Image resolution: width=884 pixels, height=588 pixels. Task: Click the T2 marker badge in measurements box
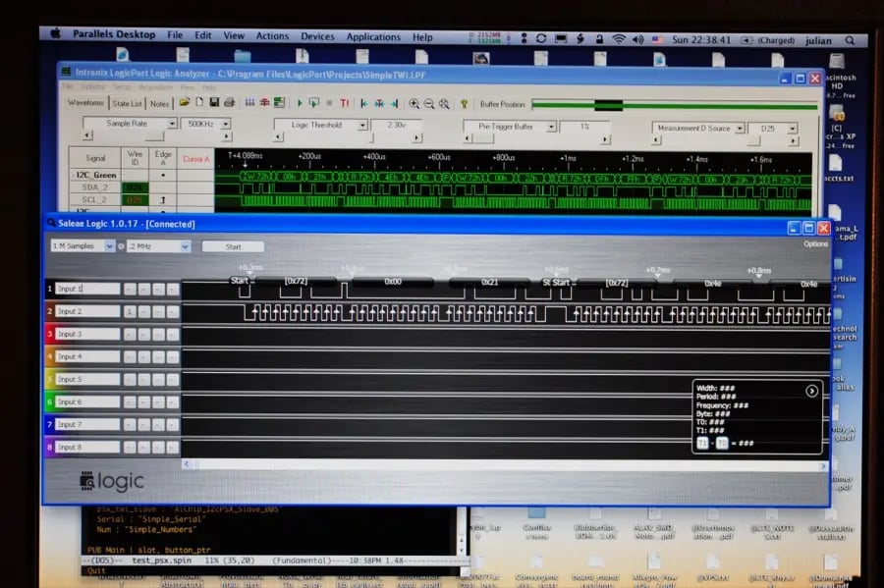(x=722, y=444)
